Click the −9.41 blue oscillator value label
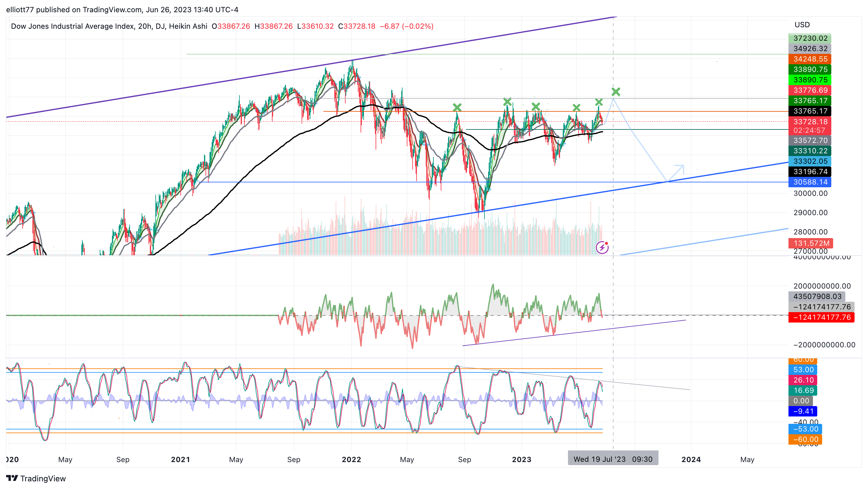868x489 pixels. [x=803, y=412]
